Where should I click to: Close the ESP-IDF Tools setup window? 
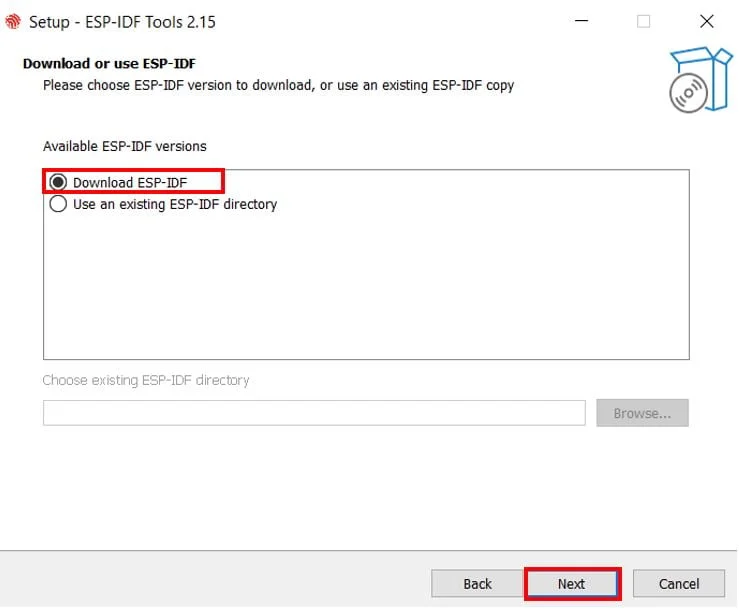point(706,21)
